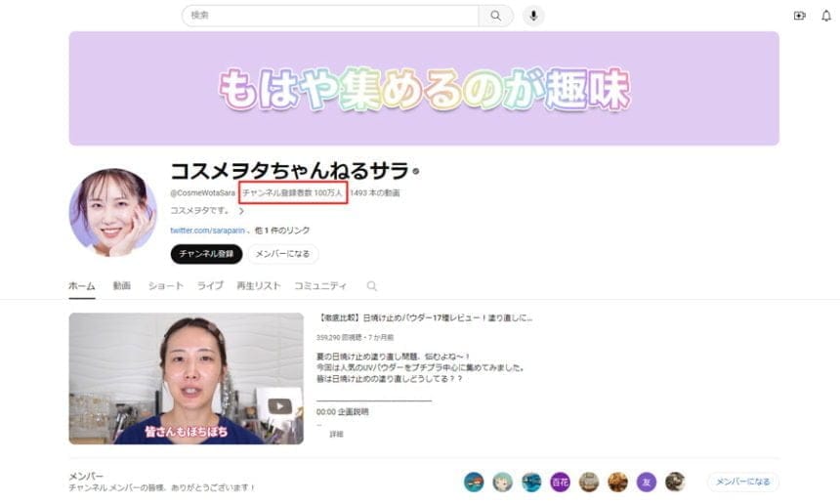Click the 00:00 企画説明 timestamp
Viewport: 840px width, 504px height.
342,412
